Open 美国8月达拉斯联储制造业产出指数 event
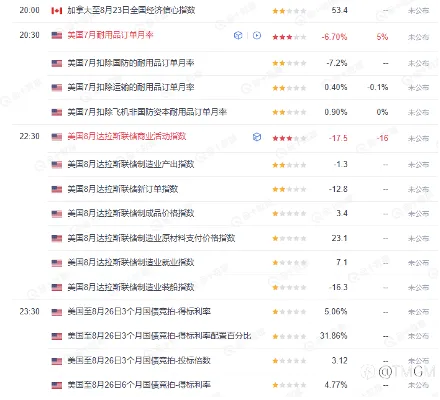440x400 pixels. (x=131, y=164)
